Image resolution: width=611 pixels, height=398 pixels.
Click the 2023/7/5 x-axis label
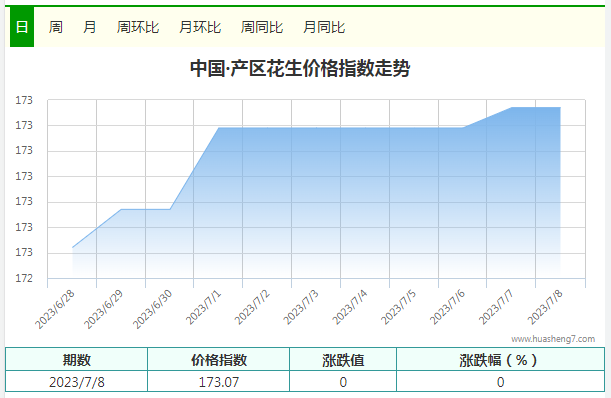tap(399, 308)
